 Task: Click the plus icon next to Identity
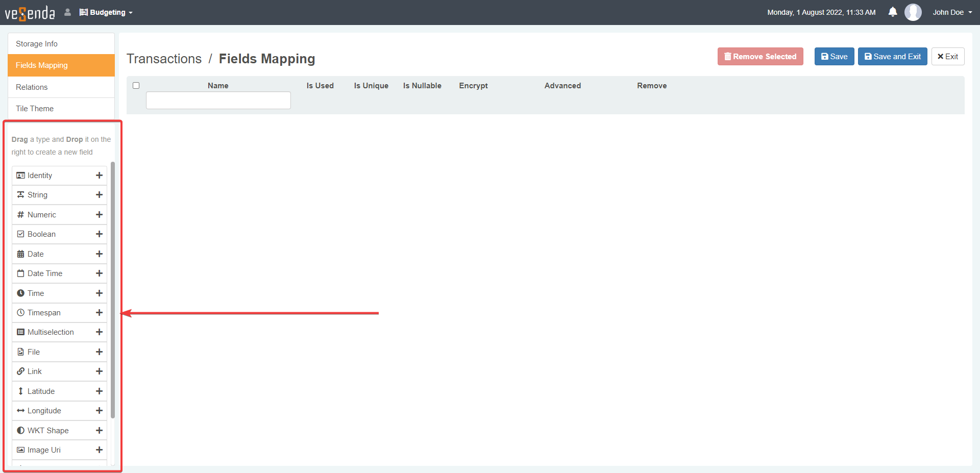tap(99, 176)
